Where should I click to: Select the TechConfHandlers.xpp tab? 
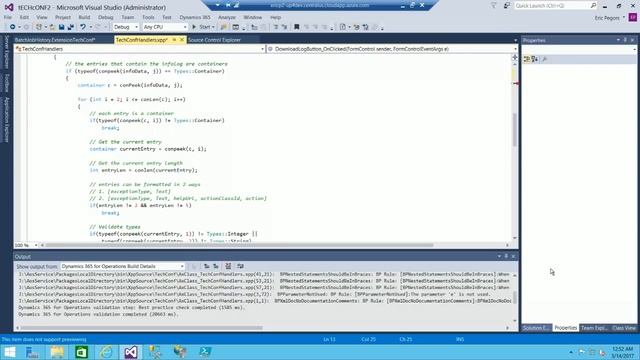(x=141, y=40)
